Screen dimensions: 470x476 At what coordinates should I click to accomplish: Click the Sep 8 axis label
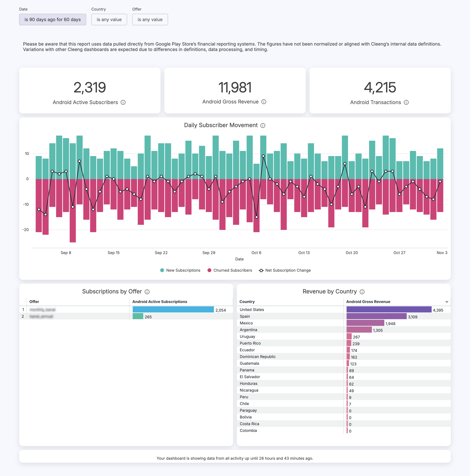tap(66, 252)
